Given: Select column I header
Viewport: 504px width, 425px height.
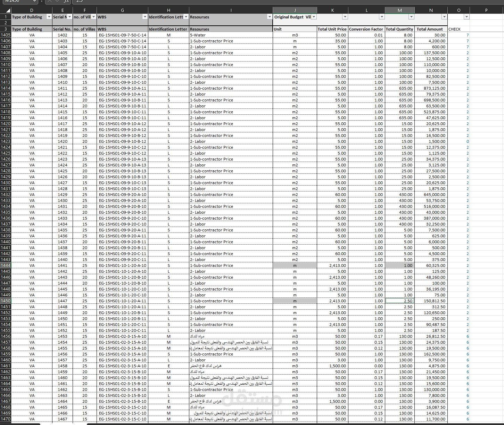Looking at the screenshot, I should 231,10.
